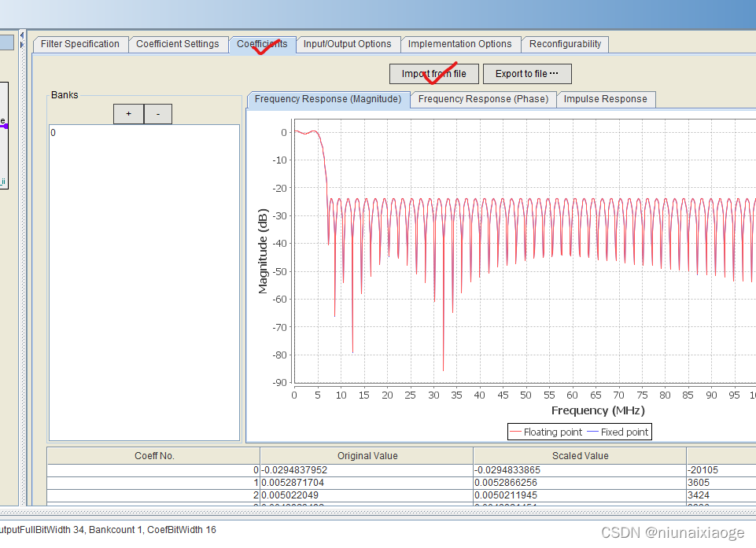Open the Implementation Options tab
The height and width of the screenshot is (548, 756).
460,44
